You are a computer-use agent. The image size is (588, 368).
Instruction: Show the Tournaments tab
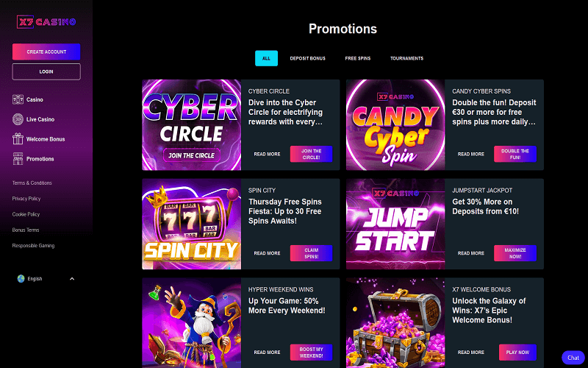406,58
